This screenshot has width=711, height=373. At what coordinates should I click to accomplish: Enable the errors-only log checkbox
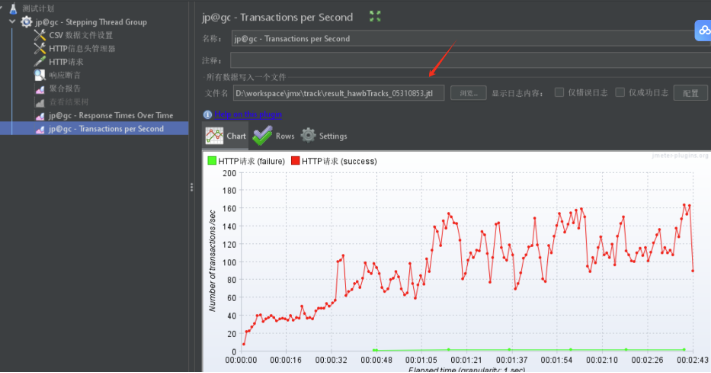coord(559,92)
